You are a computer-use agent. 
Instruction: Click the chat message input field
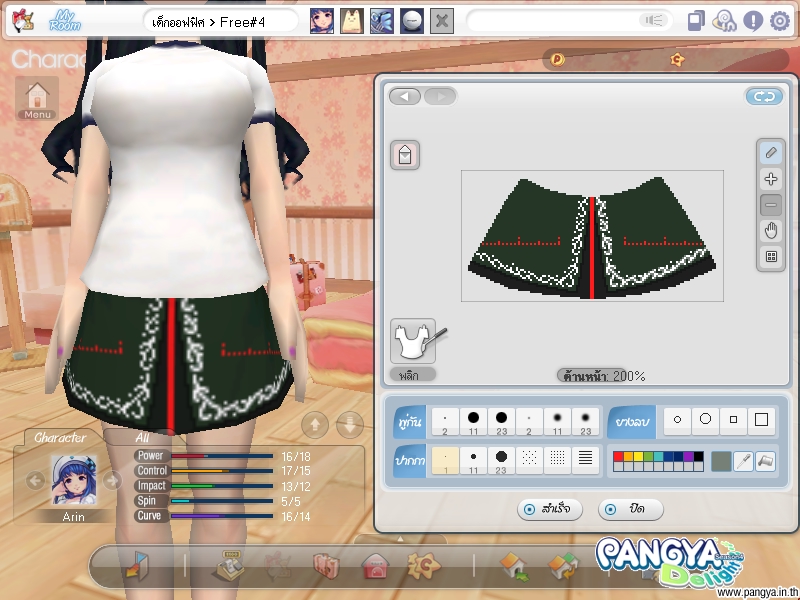click(x=569, y=21)
